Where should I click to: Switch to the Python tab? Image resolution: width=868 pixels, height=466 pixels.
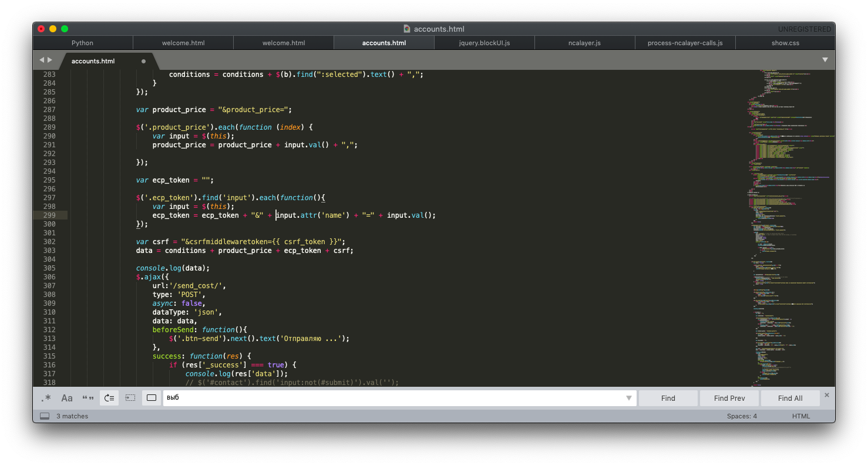pos(83,43)
